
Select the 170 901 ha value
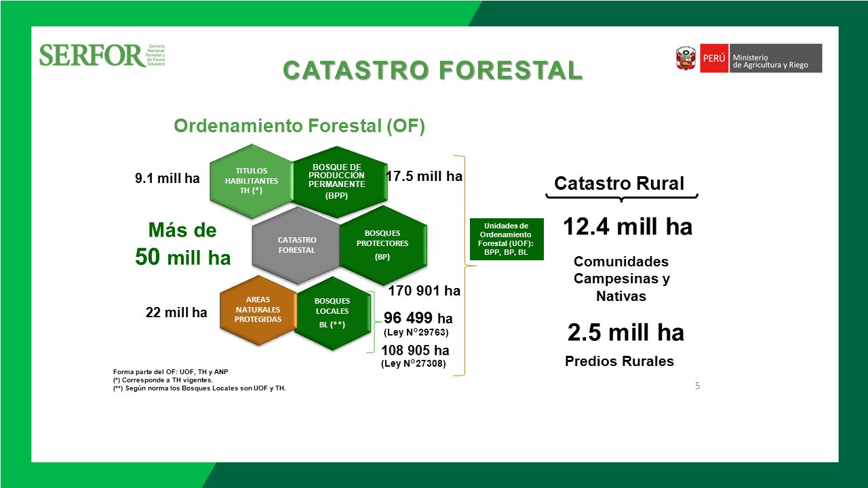425,291
